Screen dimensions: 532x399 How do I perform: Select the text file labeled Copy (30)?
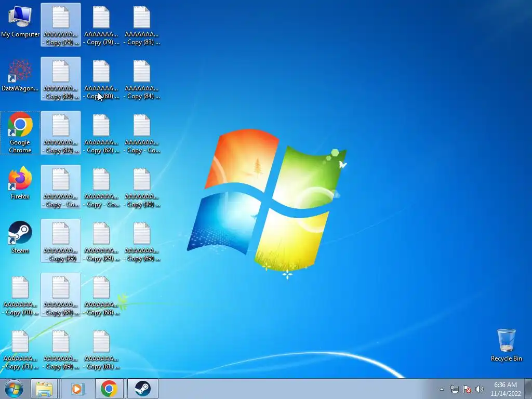coord(142,188)
